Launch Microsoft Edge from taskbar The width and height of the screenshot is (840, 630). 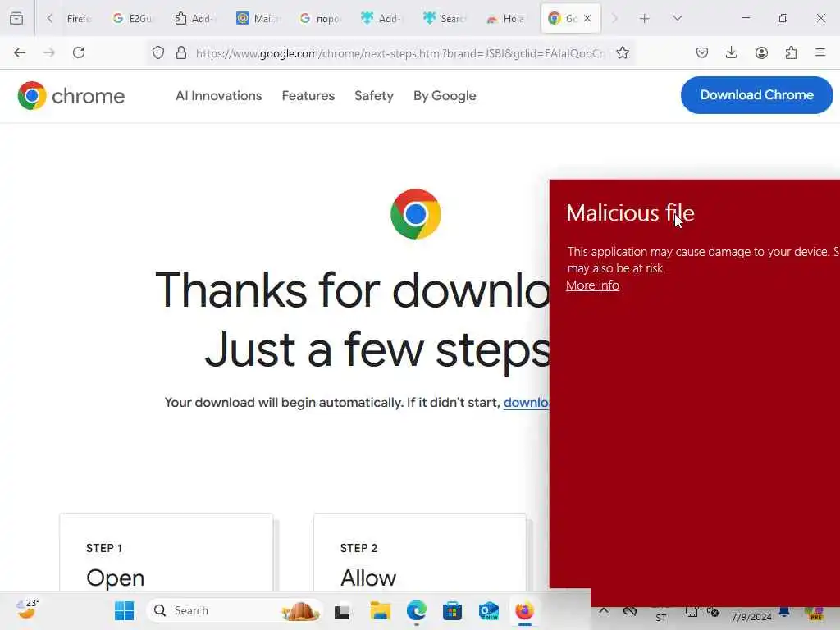point(416,610)
